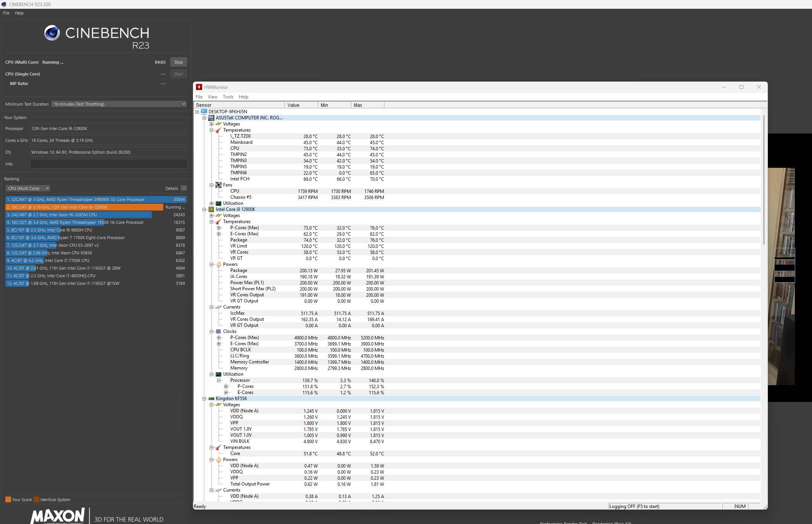The image size is (812, 524).
Task: Expand E-Cores (Max) clocks
Action: point(219,344)
